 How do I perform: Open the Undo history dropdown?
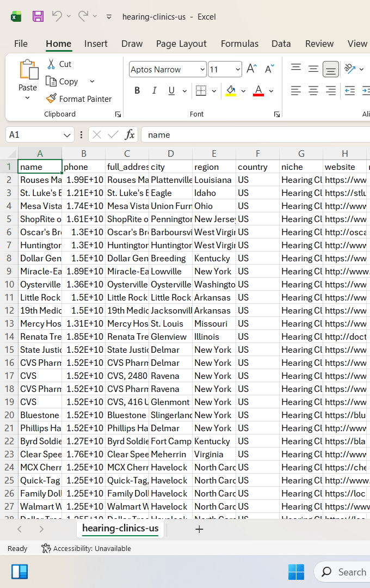[x=69, y=16]
